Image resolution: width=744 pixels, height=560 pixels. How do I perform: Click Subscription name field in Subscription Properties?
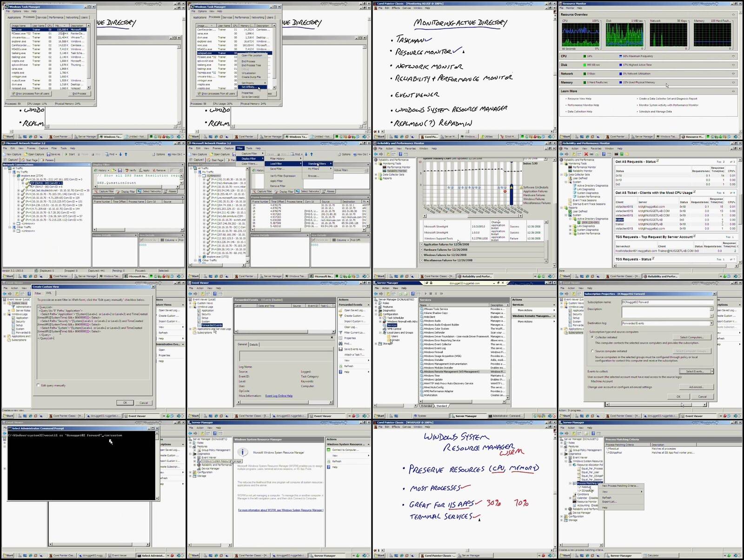click(x=668, y=302)
